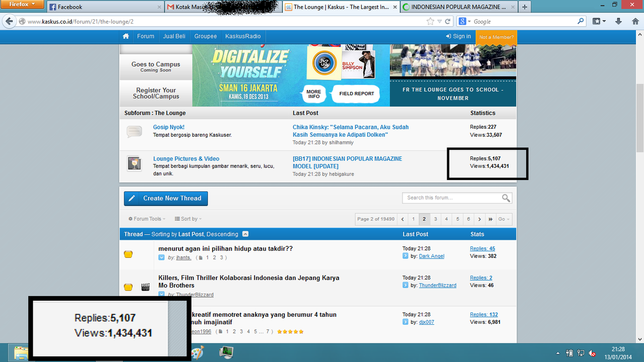
Task: Open thread 'menurut agan ini pilihan hidup atau takdir??'
Action: tap(225, 248)
